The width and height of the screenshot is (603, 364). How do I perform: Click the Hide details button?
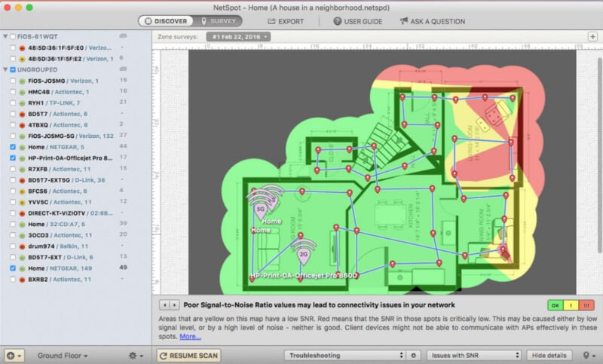(x=549, y=356)
